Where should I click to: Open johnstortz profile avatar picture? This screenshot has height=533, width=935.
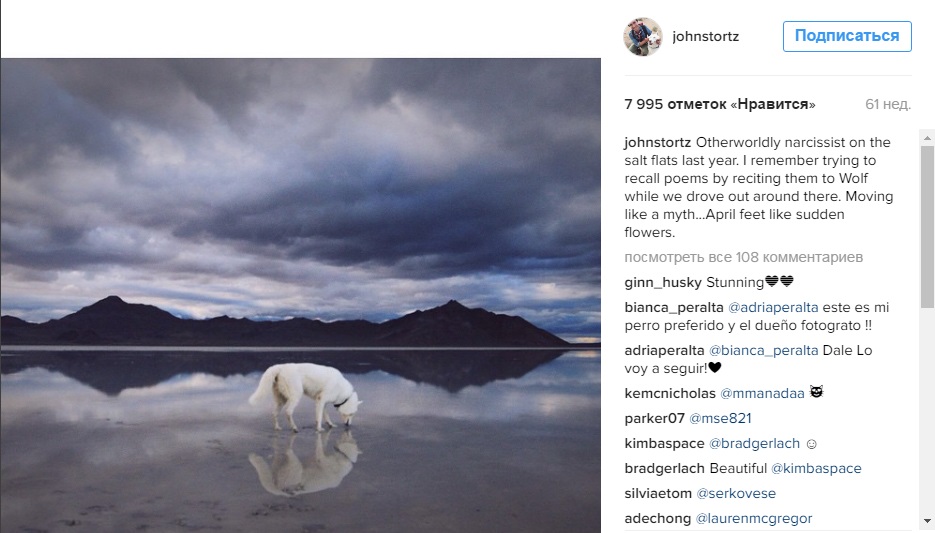643,36
